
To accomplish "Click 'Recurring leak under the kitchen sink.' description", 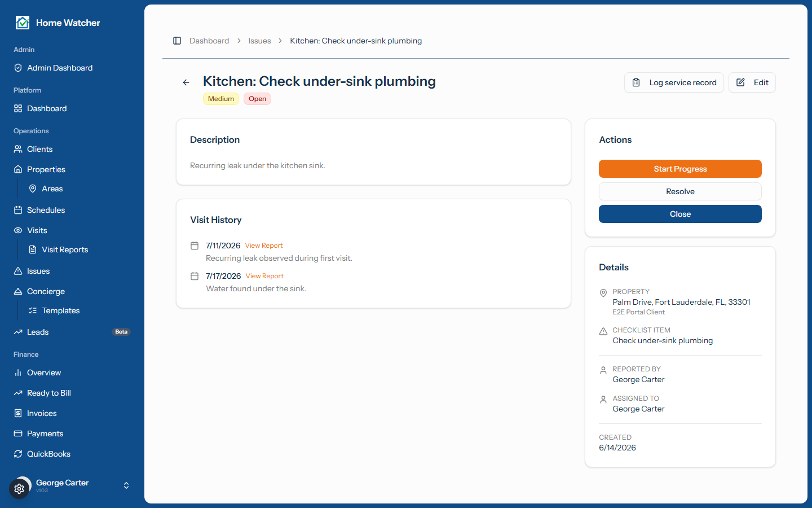I will 258,165.
